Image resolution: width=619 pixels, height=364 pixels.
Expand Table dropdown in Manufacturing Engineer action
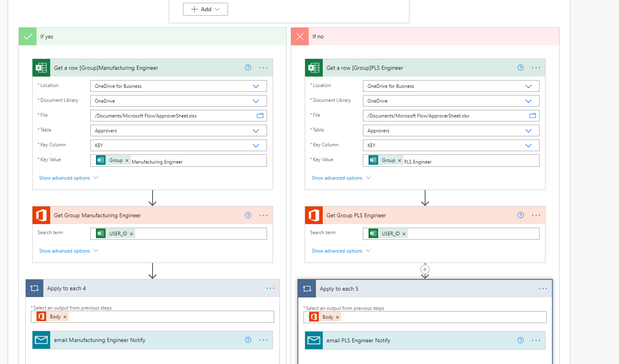click(256, 131)
